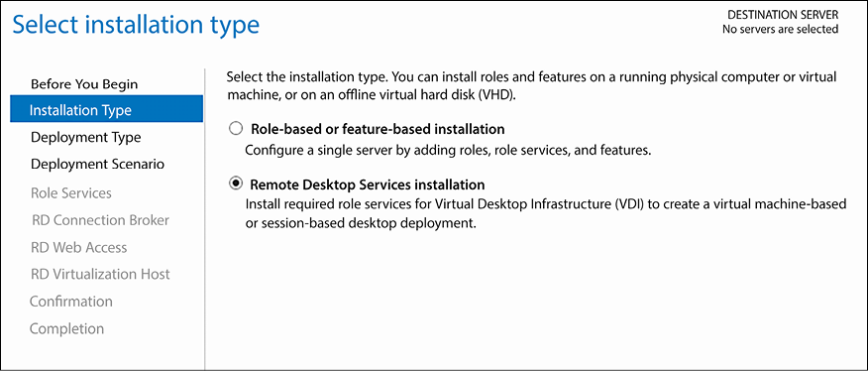Open the RD Connection Broker step
The image size is (868, 371).
100,220
